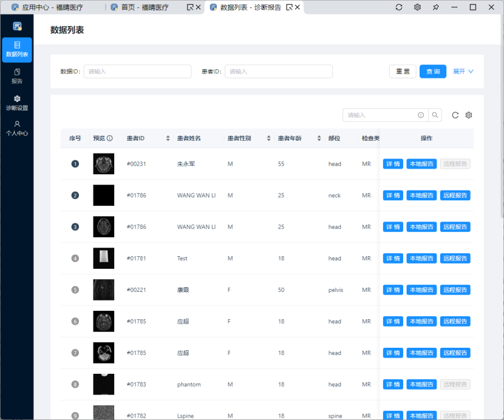Viewport: 504px width, 420px height.
Task: Go to 个人中心 in sidebar
Action: pos(17,128)
